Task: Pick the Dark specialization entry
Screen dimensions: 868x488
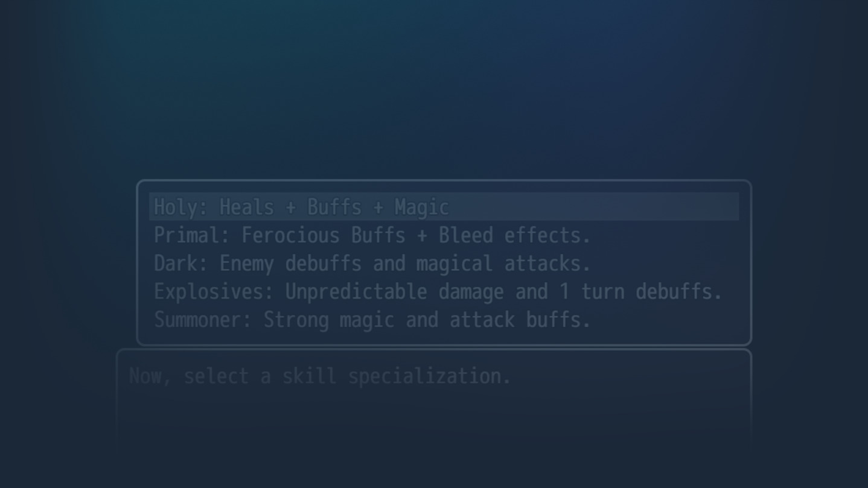Action: pyautogui.click(x=372, y=264)
